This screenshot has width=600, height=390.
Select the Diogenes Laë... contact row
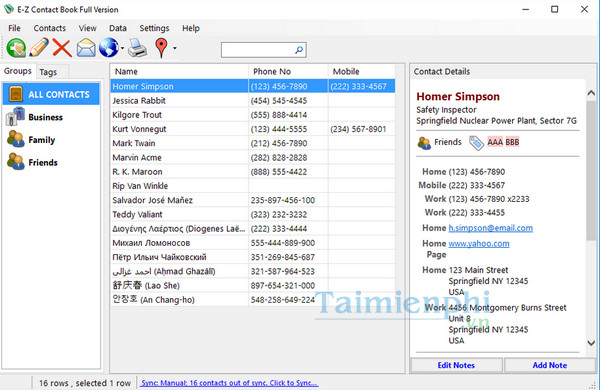pos(253,228)
